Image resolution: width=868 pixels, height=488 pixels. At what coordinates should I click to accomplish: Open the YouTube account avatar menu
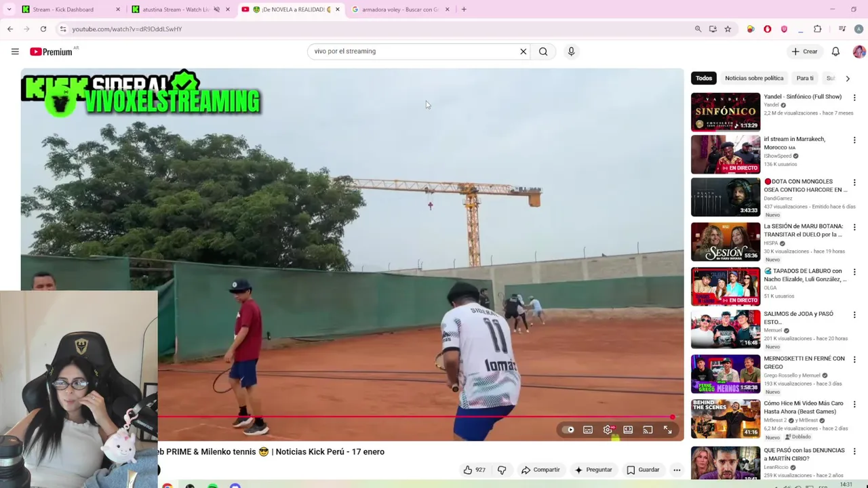click(859, 52)
